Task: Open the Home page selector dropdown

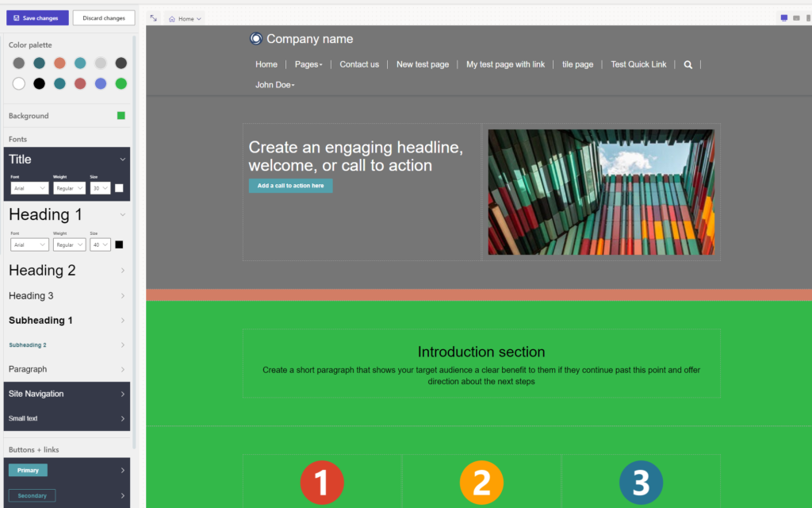Action: pos(185,19)
